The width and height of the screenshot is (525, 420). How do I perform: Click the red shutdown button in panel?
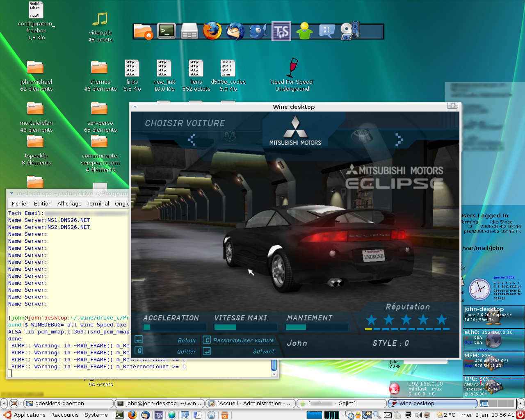(520, 415)
